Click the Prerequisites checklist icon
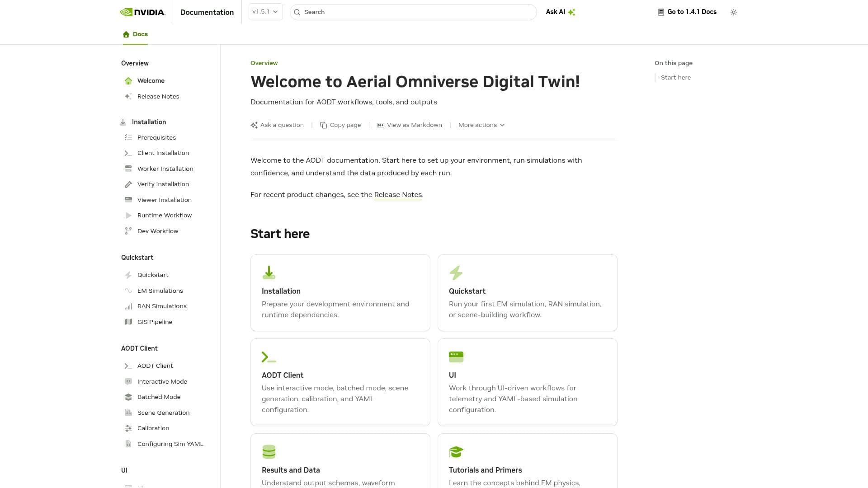 tap(128, 137)
